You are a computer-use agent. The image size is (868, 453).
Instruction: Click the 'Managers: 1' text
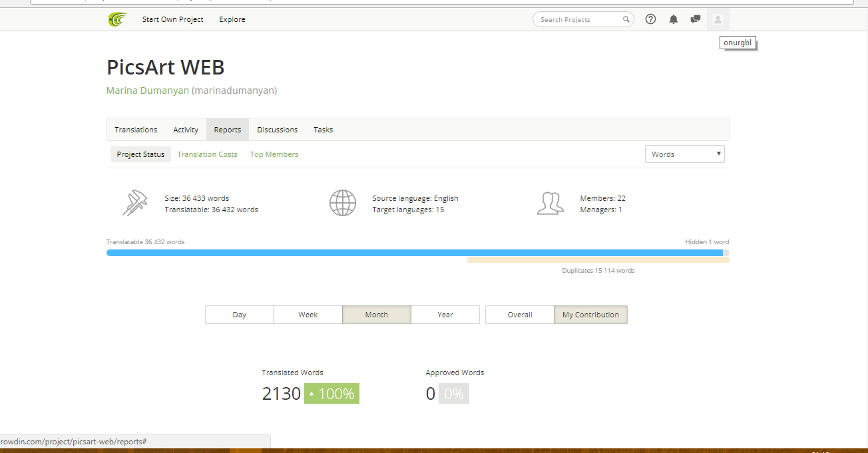[x=601, y=210]
